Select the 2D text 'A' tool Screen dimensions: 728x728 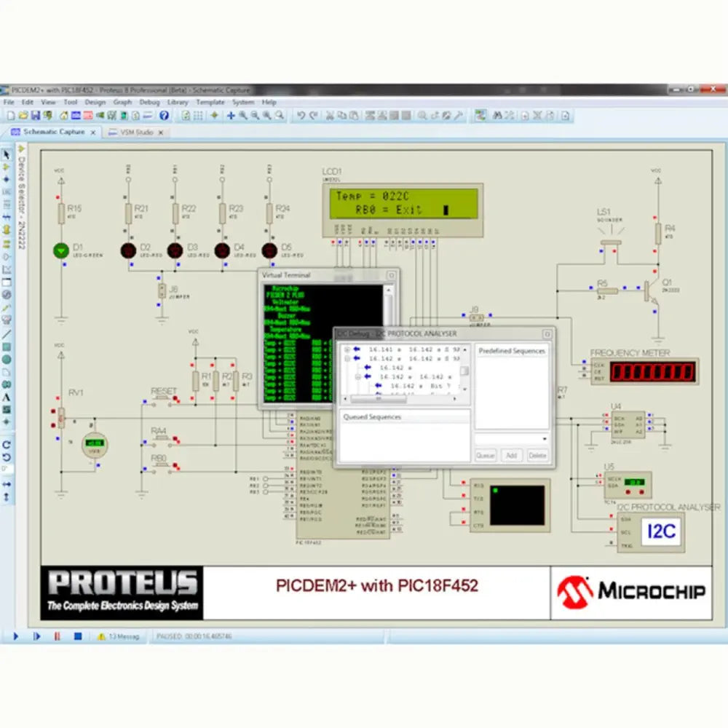7,397
